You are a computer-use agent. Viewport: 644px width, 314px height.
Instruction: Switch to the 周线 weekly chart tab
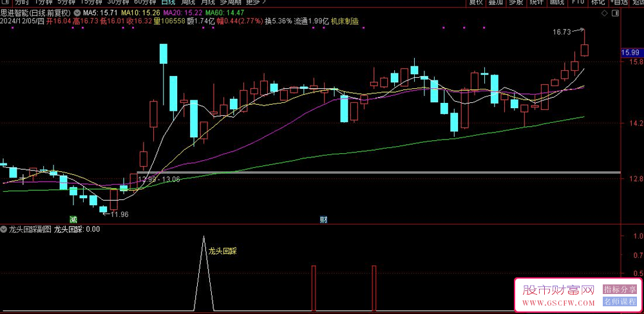pos(187,2)
